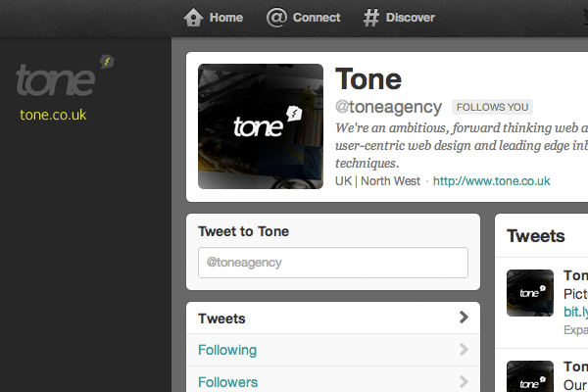Image resolution: width=588 pixels, height=392 pixels.
Task: Go to the Connect navigation item
Action: pos(317,18)
